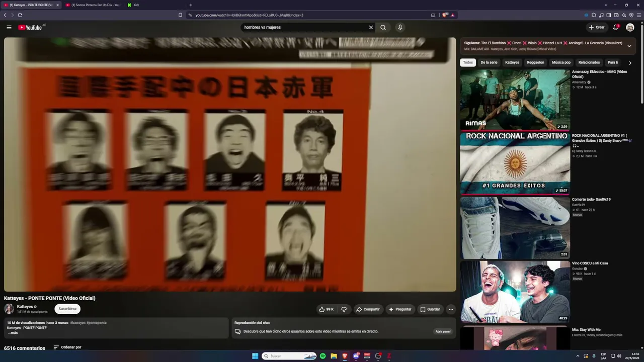644x362 pixels.
Task: Open the Windows Start menu
Action: click(255, 356)
